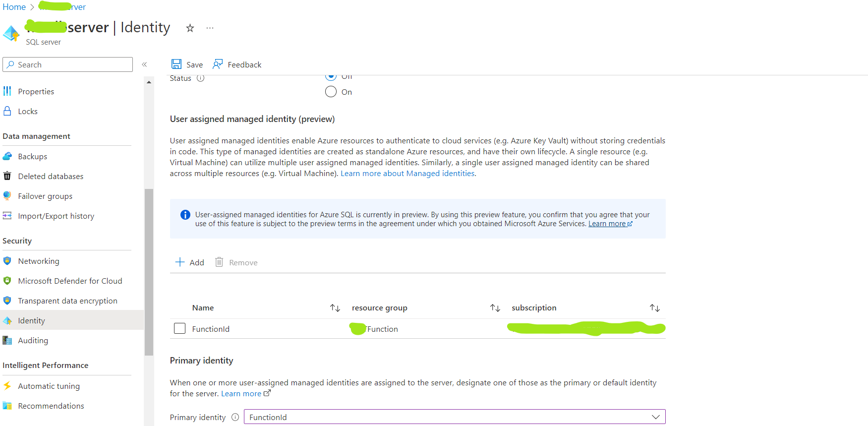Screen dimensions: 868x426
Task: Select the On status radio button
Action: click(x=331, y=92)
